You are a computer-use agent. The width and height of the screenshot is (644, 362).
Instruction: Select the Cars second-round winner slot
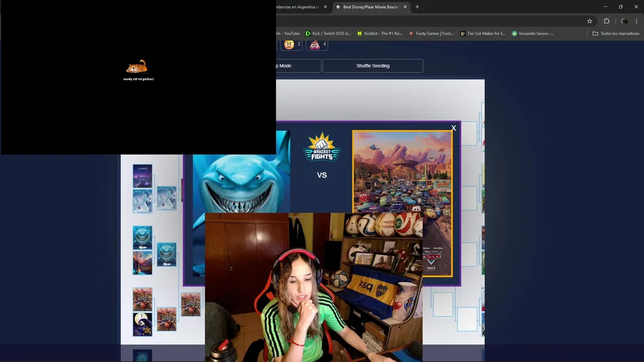click(x=167, y=319)
